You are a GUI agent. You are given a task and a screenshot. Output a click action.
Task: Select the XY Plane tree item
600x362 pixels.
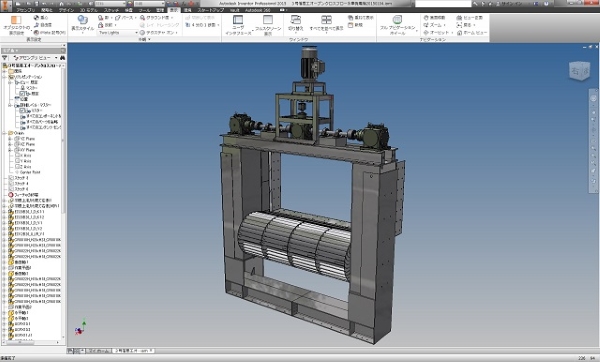[x=27, y=150]
